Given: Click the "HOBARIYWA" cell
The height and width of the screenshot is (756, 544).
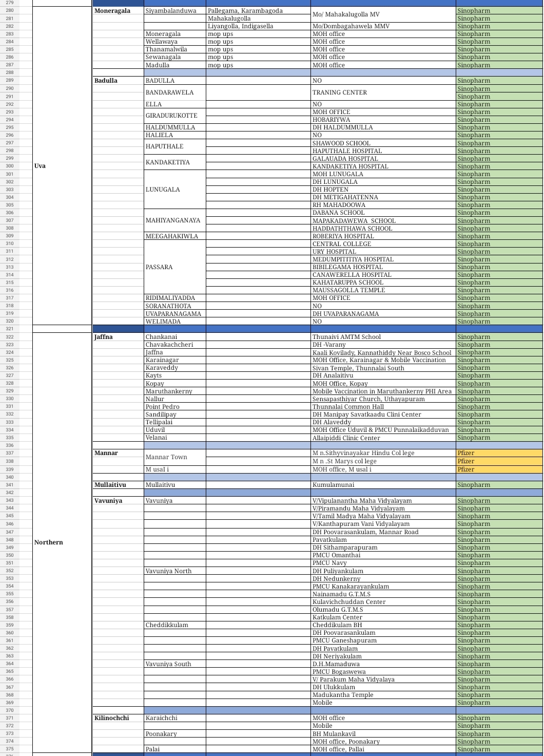Looking at the screenshot, I should (383, 120).
